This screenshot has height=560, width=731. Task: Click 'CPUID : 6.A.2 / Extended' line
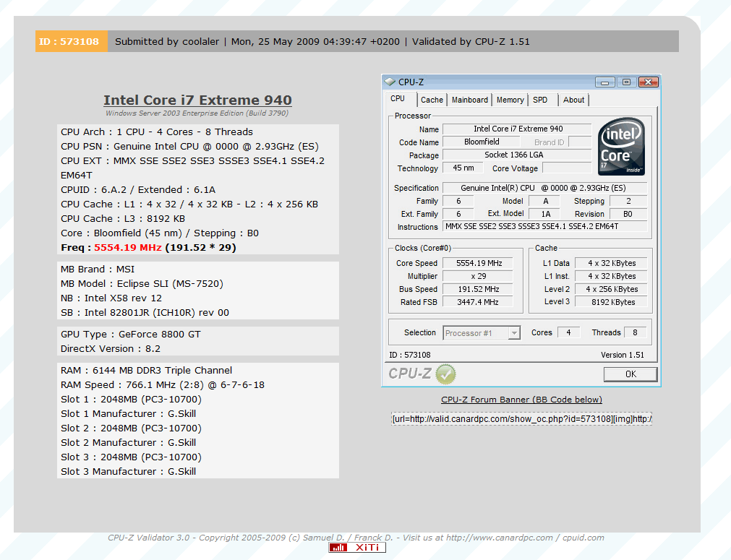[x=138, y=189]
